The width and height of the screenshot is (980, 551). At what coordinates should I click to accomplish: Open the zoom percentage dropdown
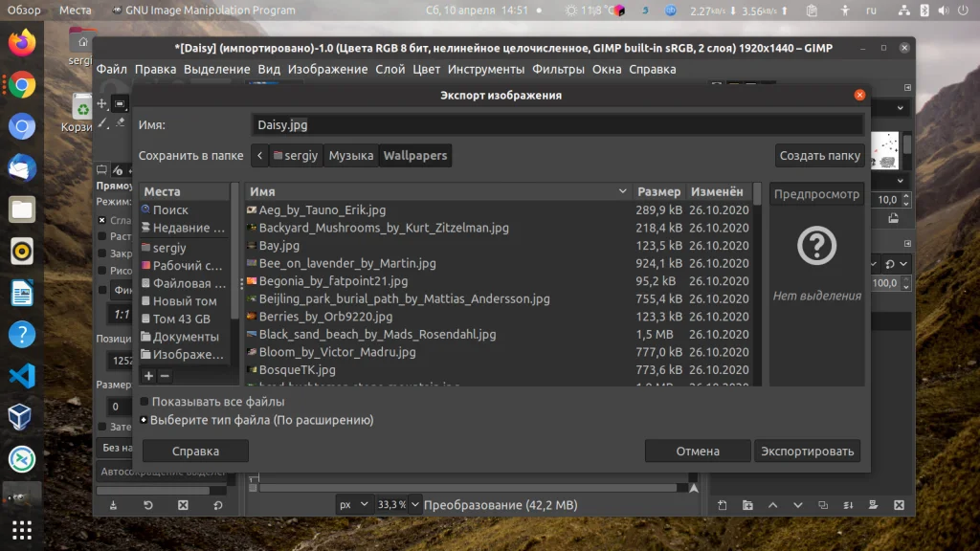397,504
